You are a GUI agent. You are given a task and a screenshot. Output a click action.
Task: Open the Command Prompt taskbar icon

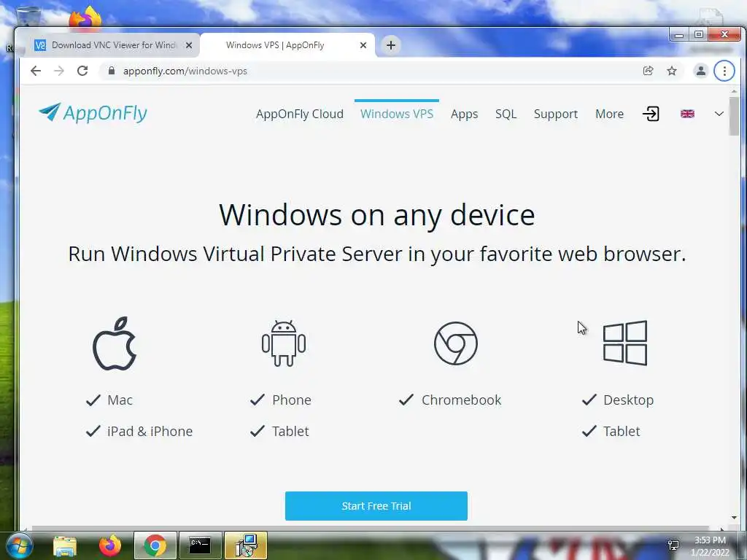coord(200,545)
